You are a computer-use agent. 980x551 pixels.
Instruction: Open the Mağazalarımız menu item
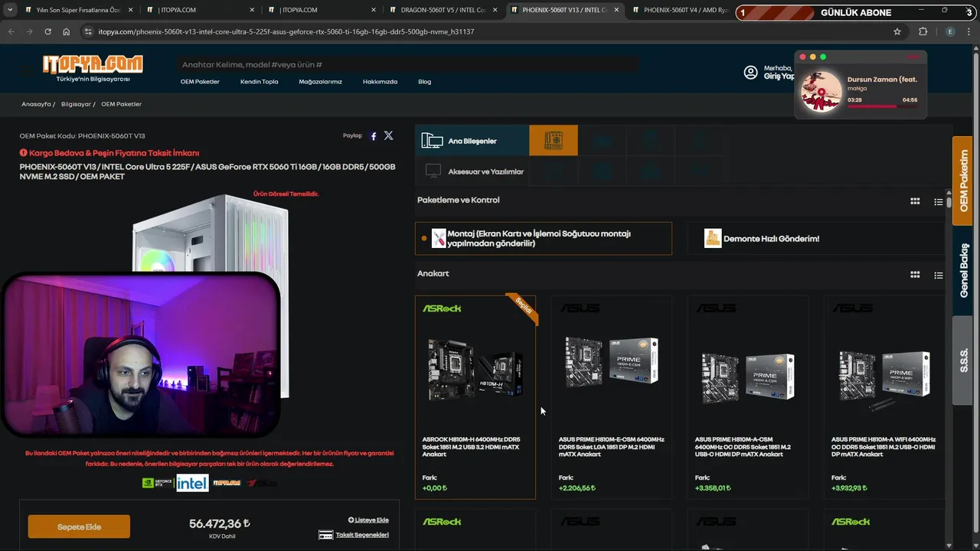(x=321, y=82)
